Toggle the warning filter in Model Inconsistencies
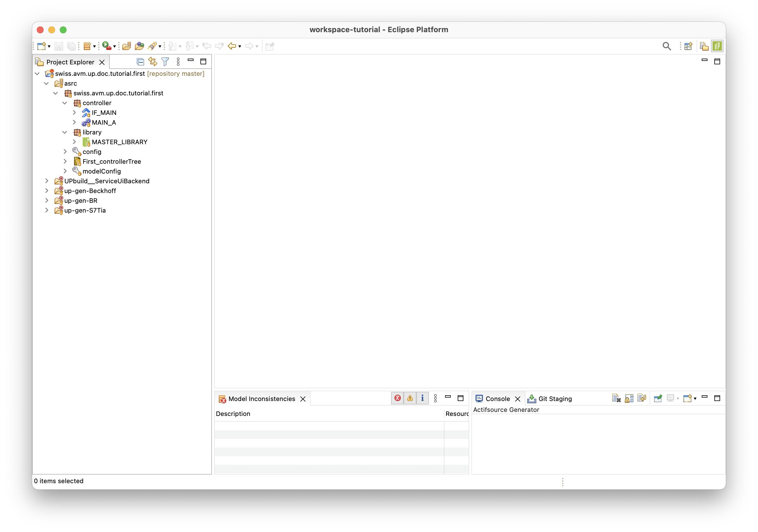 pyautogui.click(x=410, y=398)
